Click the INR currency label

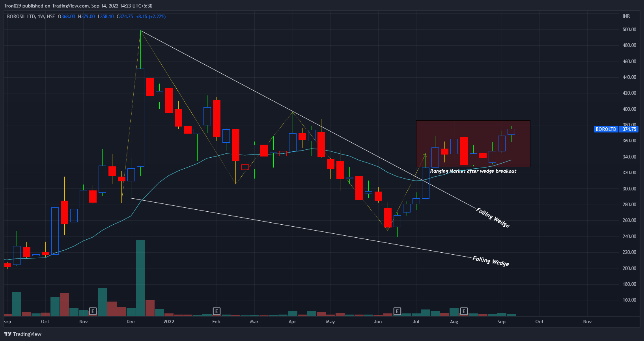coord(626,16)
